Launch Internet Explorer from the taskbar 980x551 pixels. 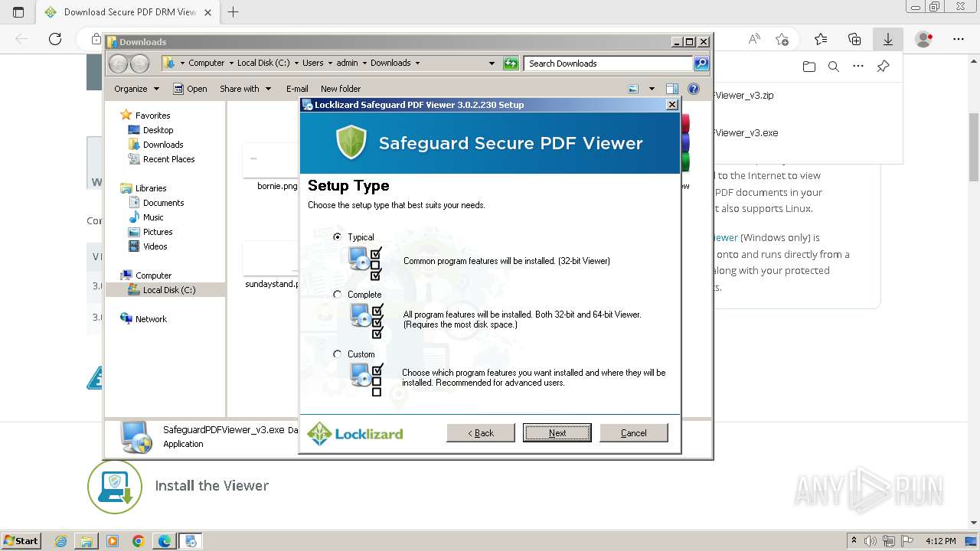coord(61,541)
